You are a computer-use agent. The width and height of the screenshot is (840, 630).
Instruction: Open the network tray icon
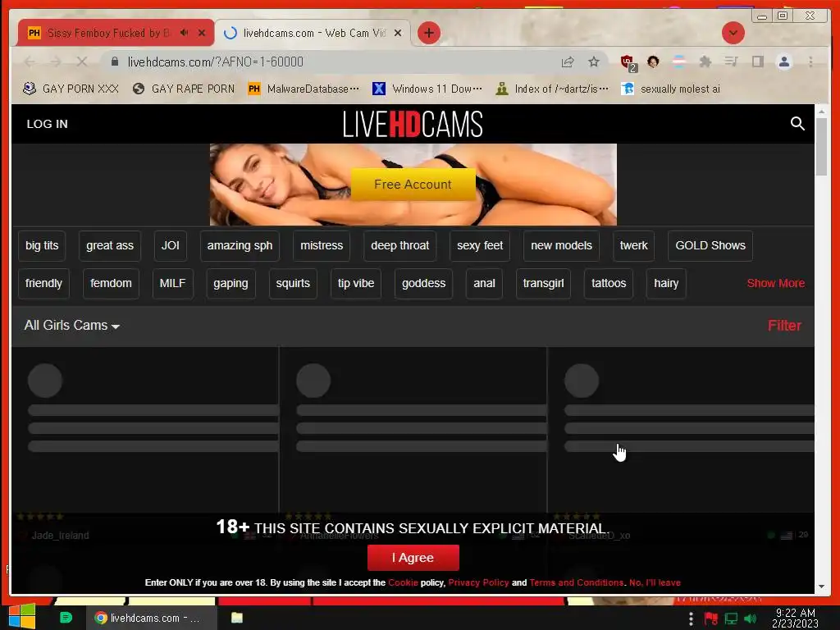[731, 619]
